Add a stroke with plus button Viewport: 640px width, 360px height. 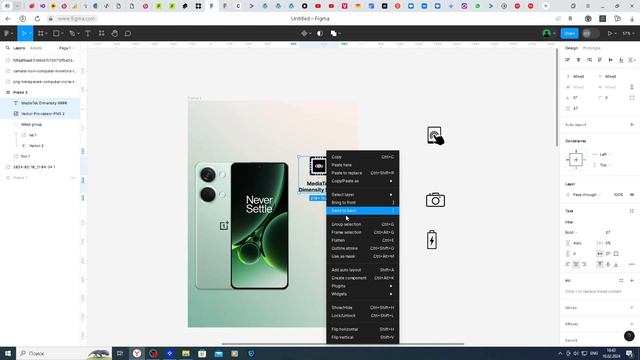[632, 308]
